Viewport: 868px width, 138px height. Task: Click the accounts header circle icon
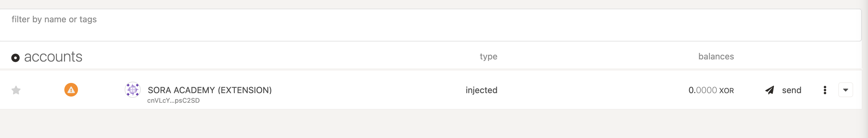pyautogui.click(x=15, y=58)
